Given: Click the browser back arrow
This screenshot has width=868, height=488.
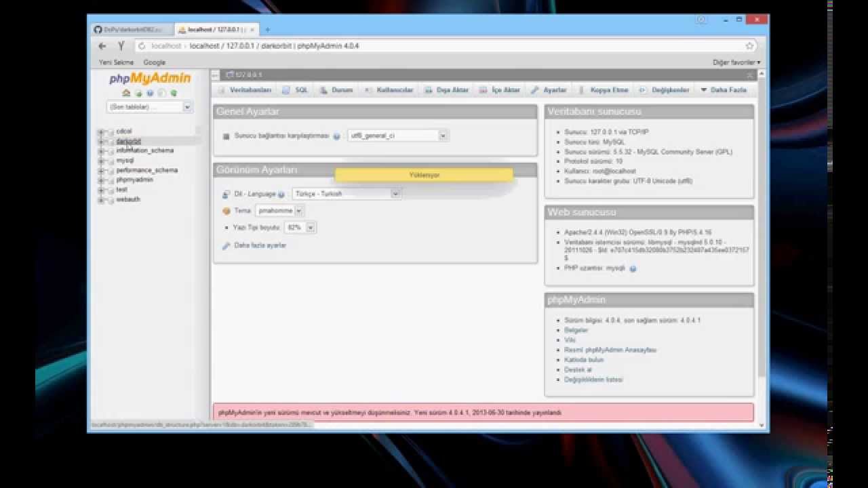Looking at the screenshot, I should click(102, 46).
